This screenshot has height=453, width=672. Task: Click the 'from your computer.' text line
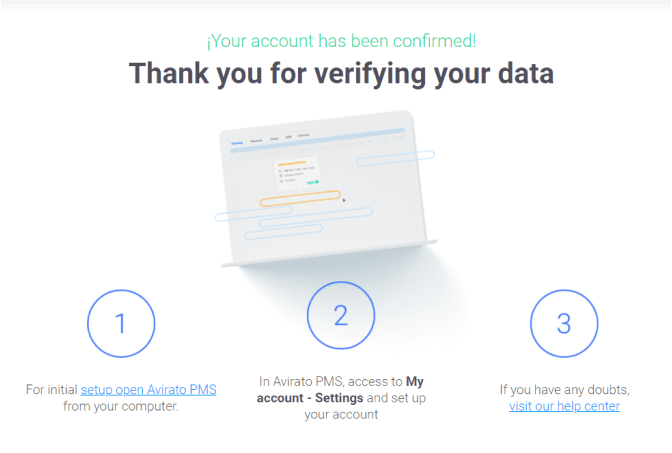(x=121, y=406)
